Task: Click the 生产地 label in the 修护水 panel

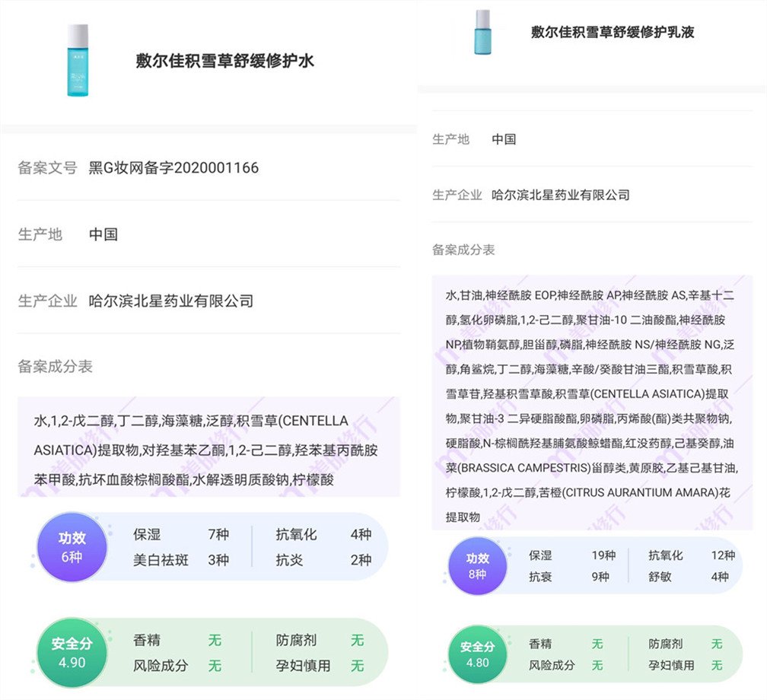Action: pos(40,234)
